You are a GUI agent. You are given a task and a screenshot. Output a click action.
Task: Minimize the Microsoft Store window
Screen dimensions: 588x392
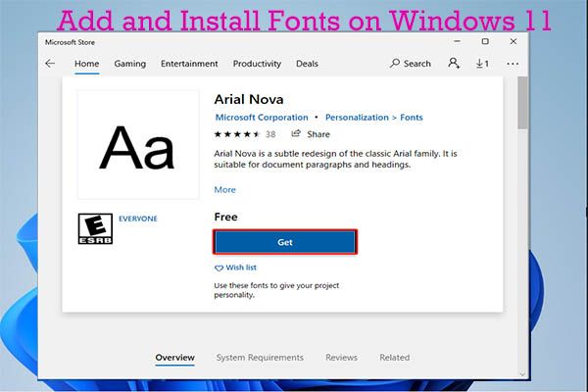457,41
